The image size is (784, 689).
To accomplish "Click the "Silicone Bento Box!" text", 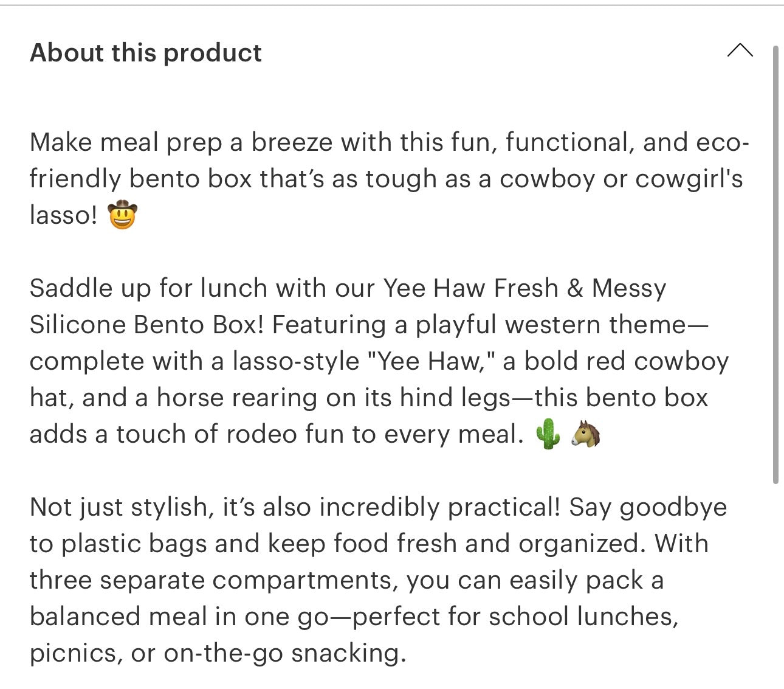I will 146,325.
